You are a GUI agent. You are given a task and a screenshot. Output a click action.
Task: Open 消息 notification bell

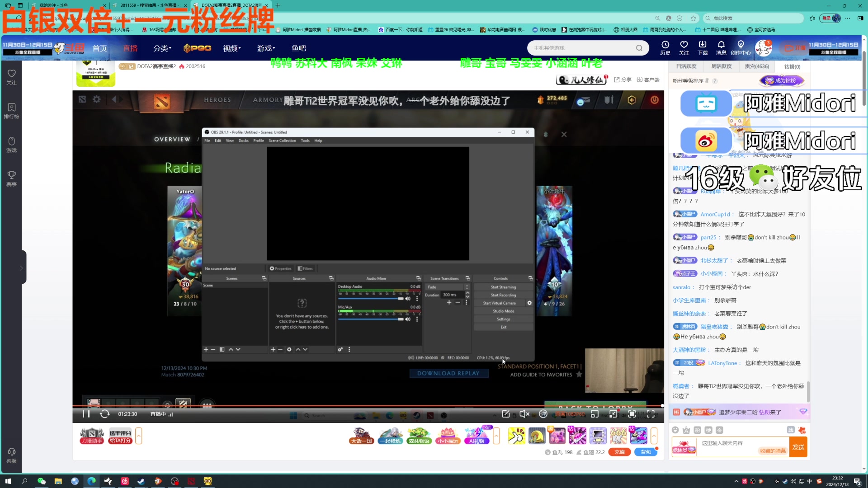(x=721, y=48)
